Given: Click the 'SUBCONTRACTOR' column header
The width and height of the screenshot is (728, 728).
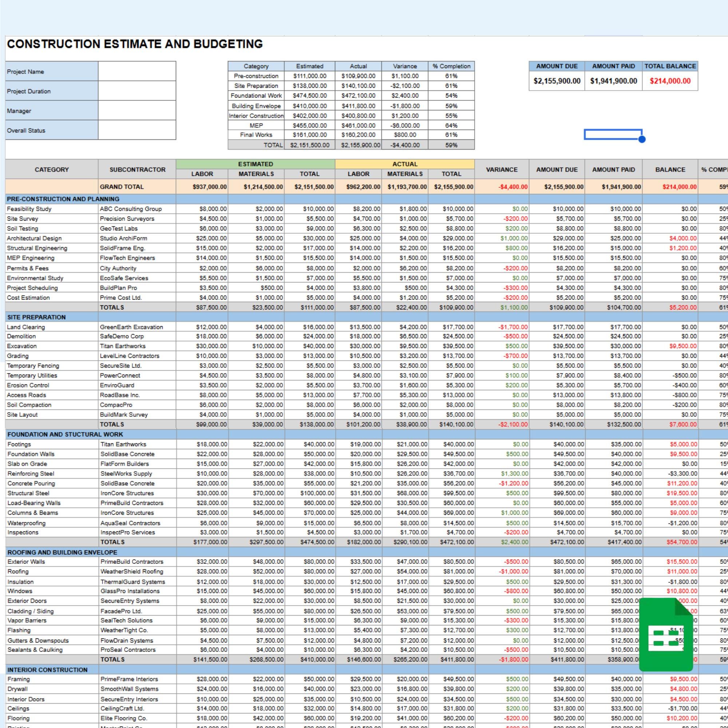Looking at the screenshot, I should click(x=138, y=170).
